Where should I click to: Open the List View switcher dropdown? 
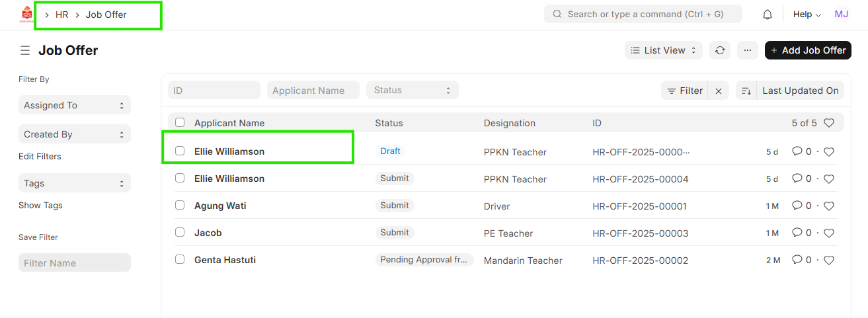pos(663,50)
